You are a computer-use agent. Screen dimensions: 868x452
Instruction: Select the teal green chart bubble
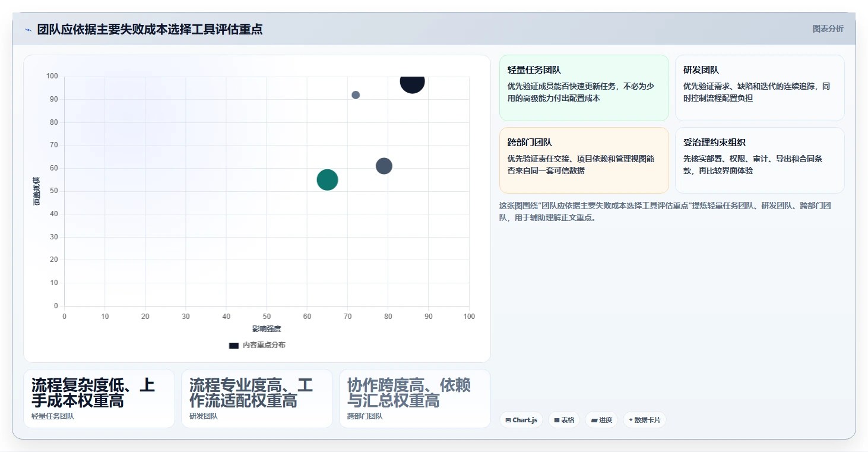click(x=327, y=179)
